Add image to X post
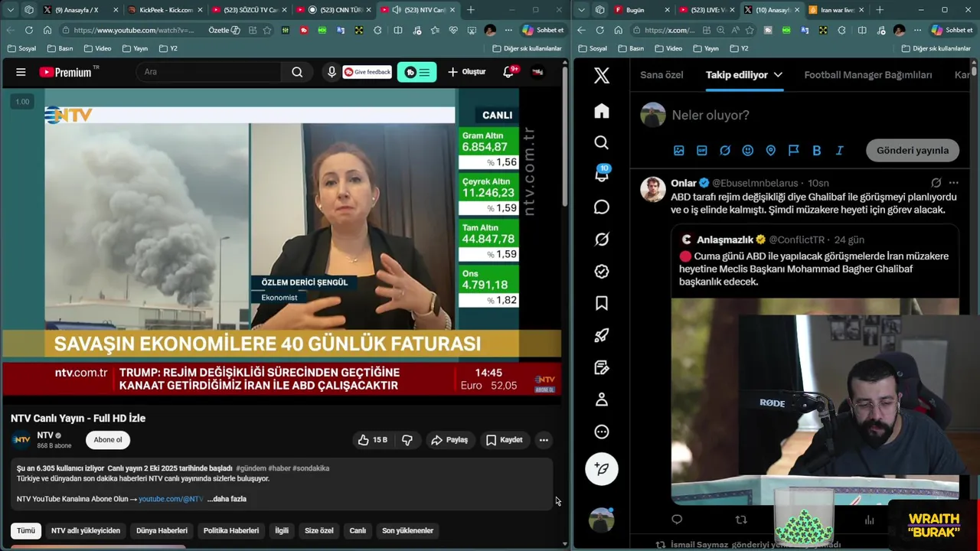Viewport: 980px width, 551px height. [679, 151]
